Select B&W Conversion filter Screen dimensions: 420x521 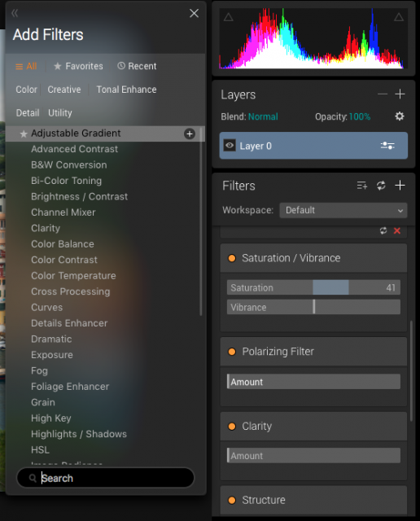tap(69, 164)
